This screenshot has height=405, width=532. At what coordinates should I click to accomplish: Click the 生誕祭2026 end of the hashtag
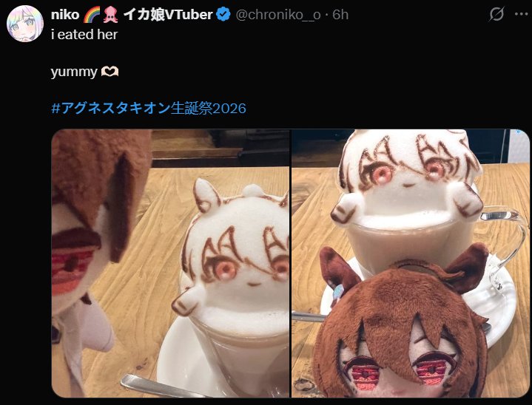[209, 108]
